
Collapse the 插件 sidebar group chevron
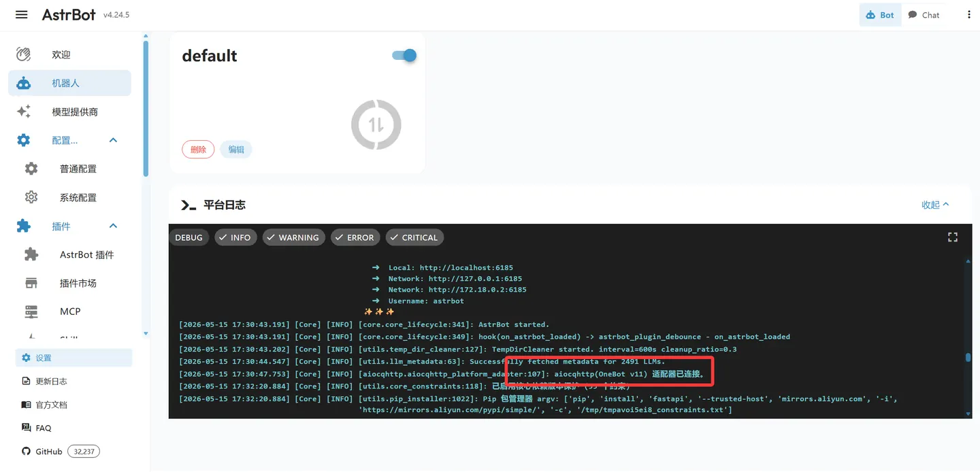tap(113, 226)
